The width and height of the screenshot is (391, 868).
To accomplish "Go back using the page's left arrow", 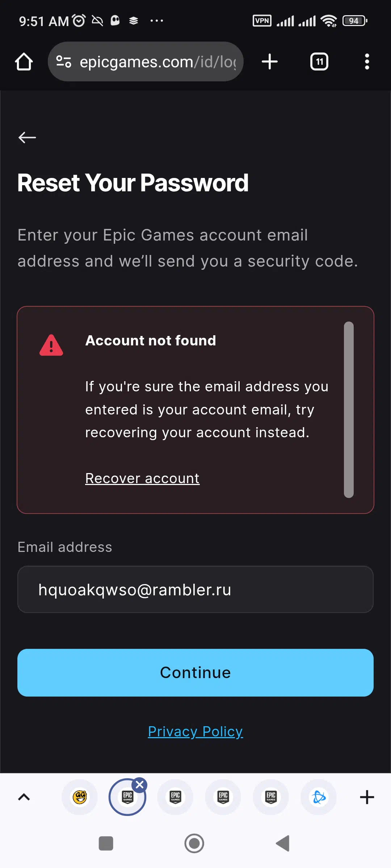I will tap(27, 137).
